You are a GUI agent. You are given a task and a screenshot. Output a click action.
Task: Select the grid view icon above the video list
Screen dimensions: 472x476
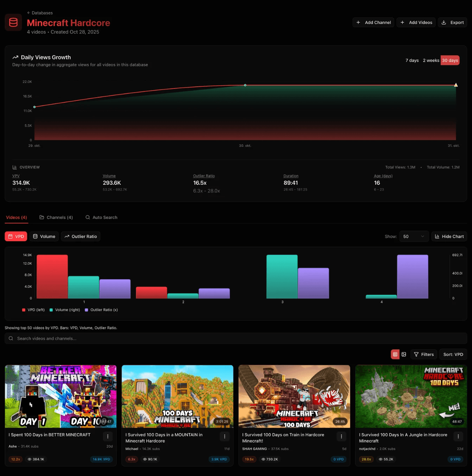tap(395, 354)
